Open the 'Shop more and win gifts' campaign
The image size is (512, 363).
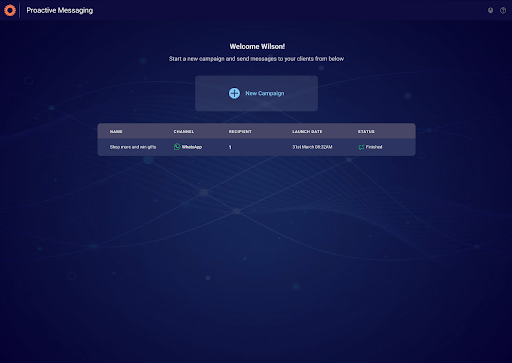[x=133, y=147]
